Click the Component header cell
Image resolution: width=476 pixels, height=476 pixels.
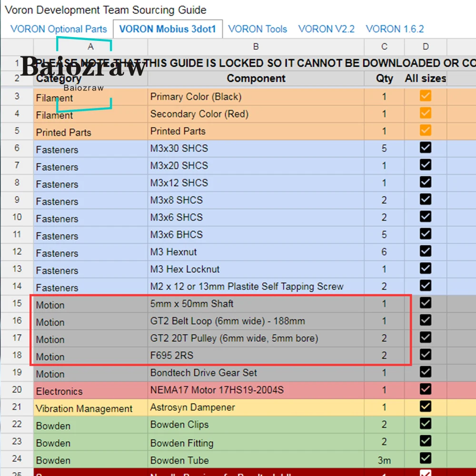pyautogui.click(x=256, y=79)
